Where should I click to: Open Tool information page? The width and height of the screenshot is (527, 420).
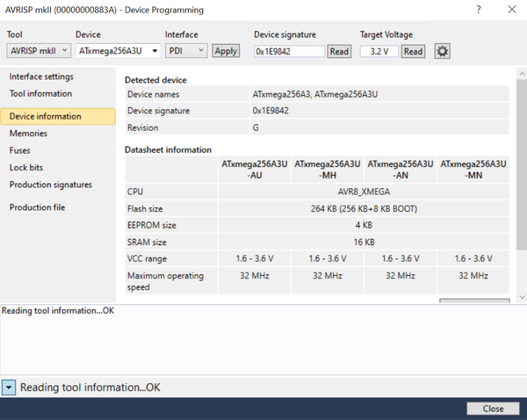coord(40,93)
